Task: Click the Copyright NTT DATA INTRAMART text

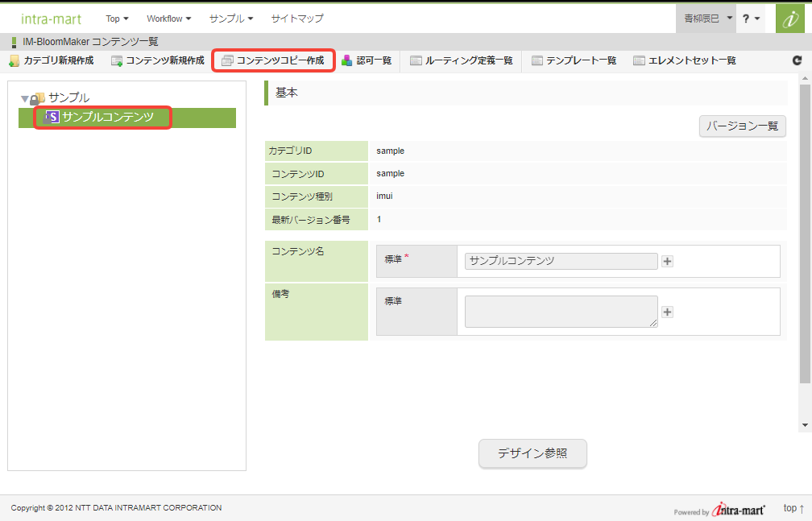Action: pyautogui.click(x=117, y=508)
